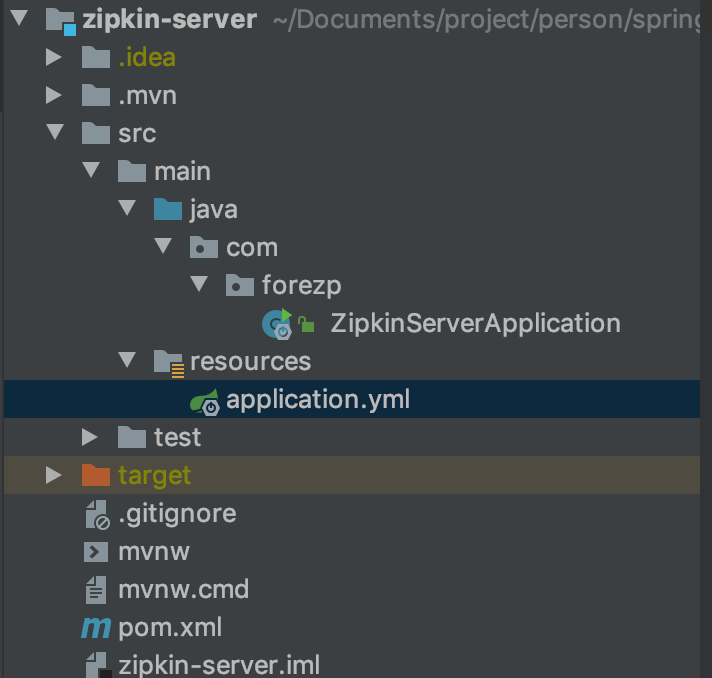This screenshot has width=712, height=678.
Task: Click the mvnw shell script icon
Action: [96, 552]
